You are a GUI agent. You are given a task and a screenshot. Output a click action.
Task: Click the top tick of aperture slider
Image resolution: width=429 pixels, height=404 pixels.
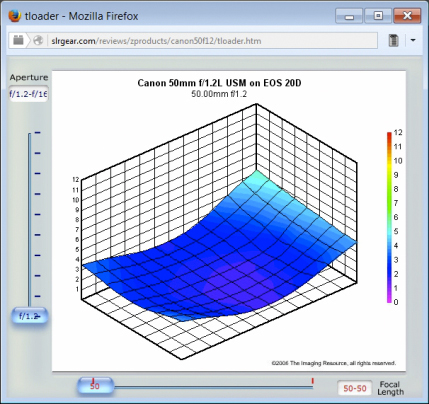click(x=38, y=133)
